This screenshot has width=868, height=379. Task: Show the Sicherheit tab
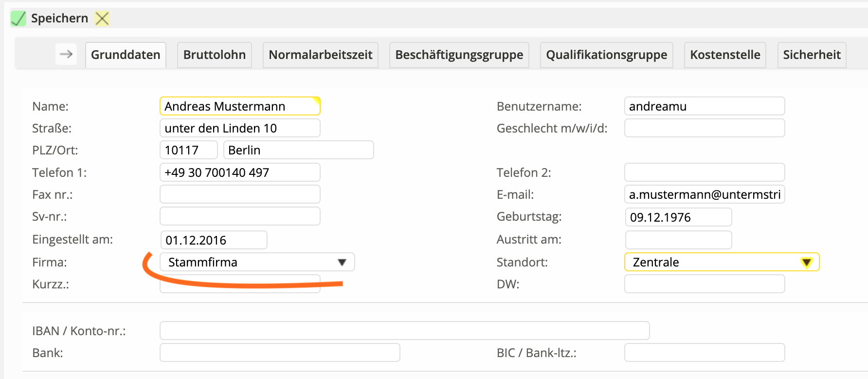812,55
